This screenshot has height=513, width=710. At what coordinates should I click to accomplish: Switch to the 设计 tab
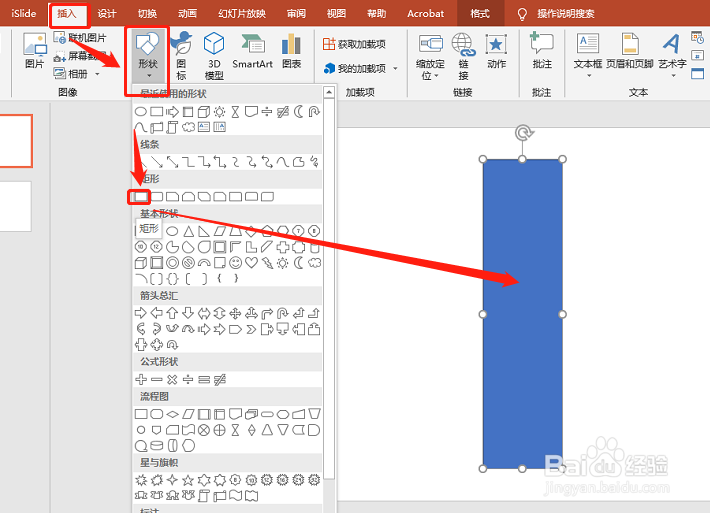point(107,14)
